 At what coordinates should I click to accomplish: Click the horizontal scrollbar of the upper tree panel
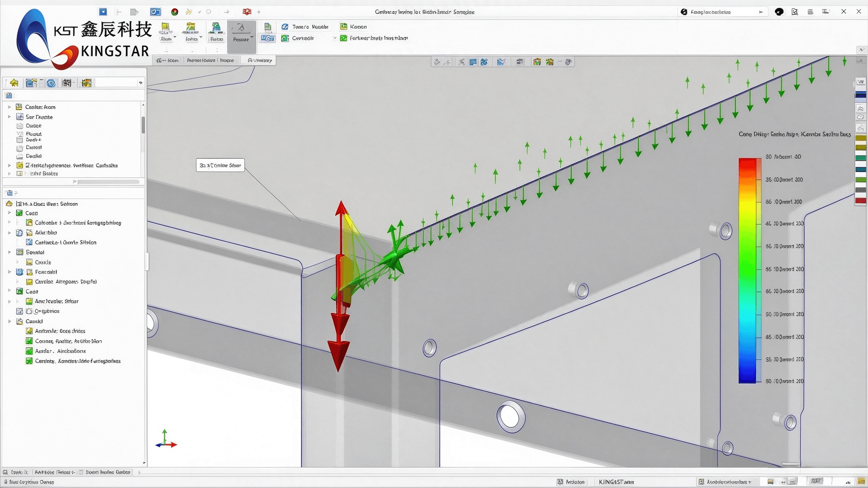tap(108, 182)
